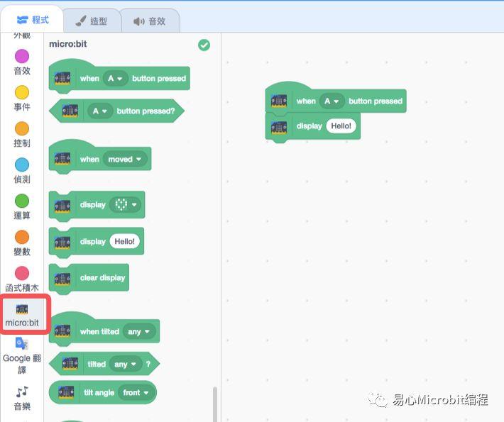This screenshot has height=422, width=504.
Task: Click micro:bit icon on heart display block
Action: tap(62, 206)
